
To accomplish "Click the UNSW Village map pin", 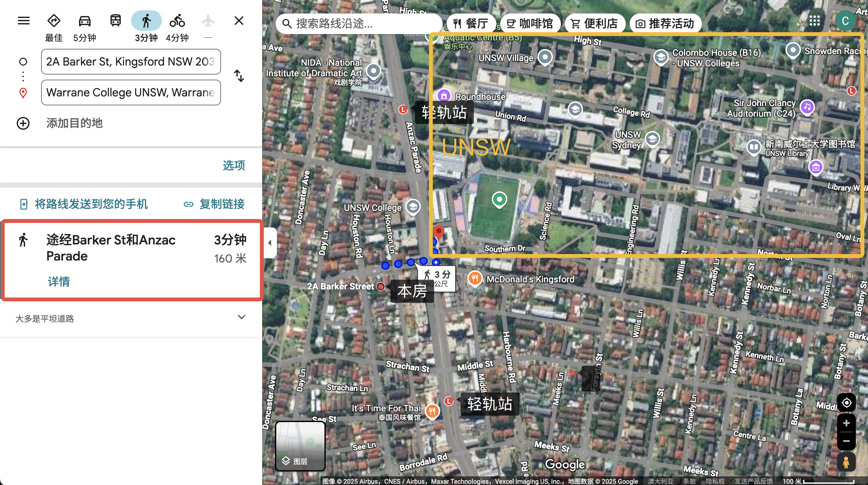I will tap(545, 57).
